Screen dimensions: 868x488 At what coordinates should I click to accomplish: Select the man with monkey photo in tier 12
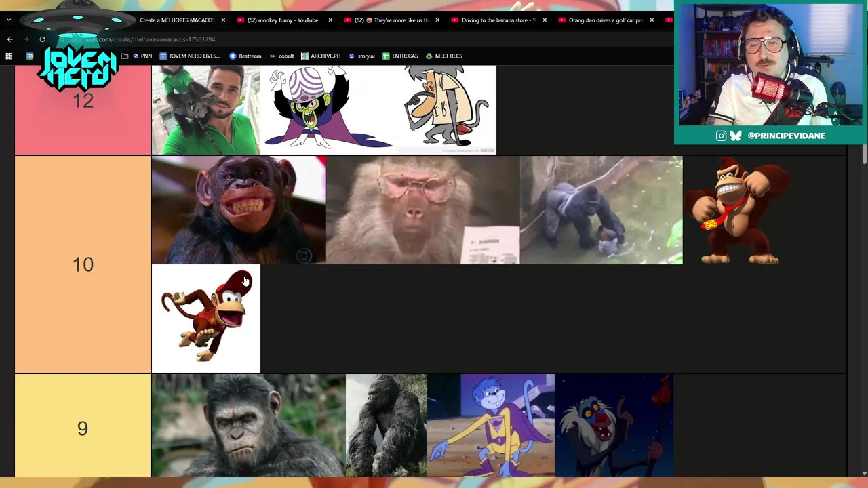(205, 110)
